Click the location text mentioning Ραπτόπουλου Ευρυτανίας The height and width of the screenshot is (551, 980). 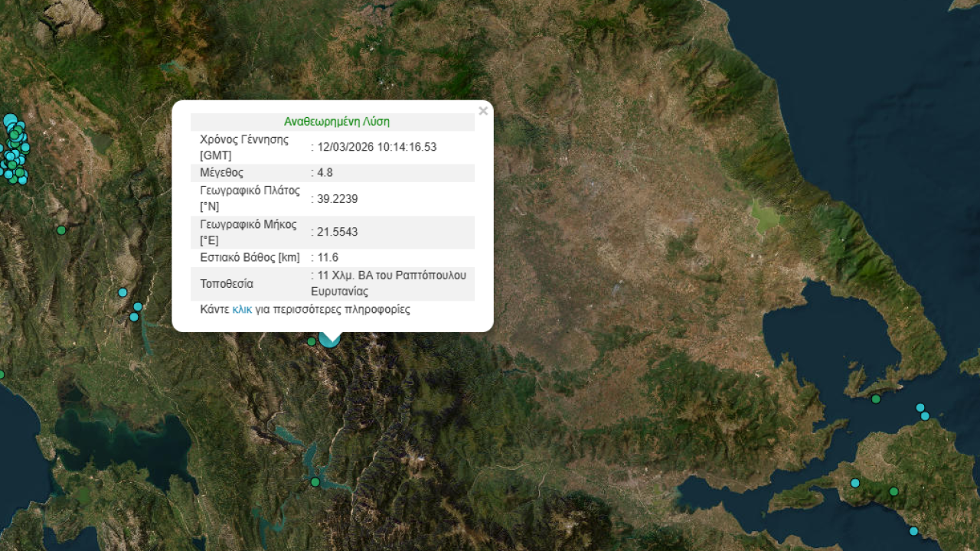(390, 283)
